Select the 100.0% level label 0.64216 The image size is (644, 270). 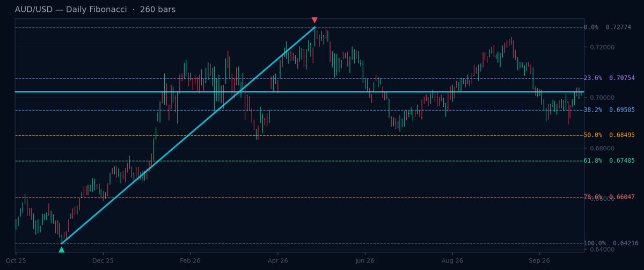611,244
